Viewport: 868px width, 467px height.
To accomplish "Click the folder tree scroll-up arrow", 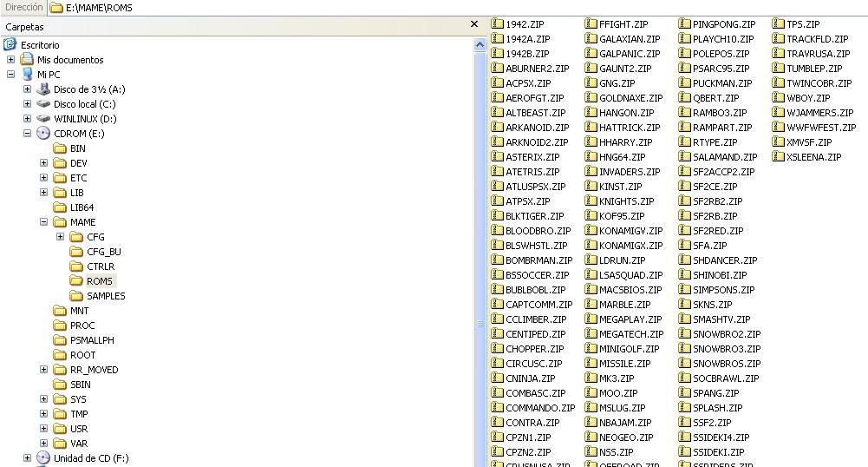I will click(480, 44).
